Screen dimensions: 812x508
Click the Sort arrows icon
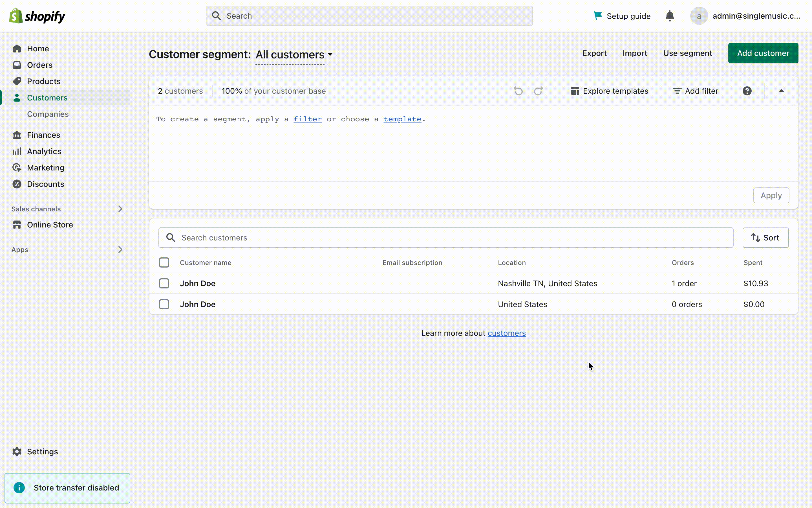pos(755,238)
